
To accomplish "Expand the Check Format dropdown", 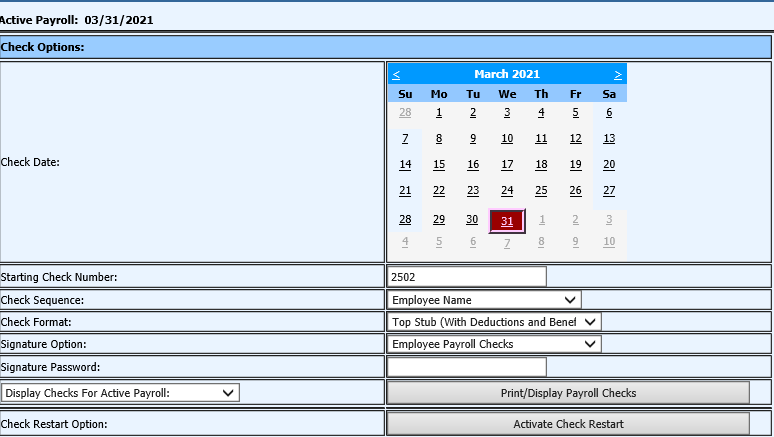I will pyautogui.click(x=494, y=322).
